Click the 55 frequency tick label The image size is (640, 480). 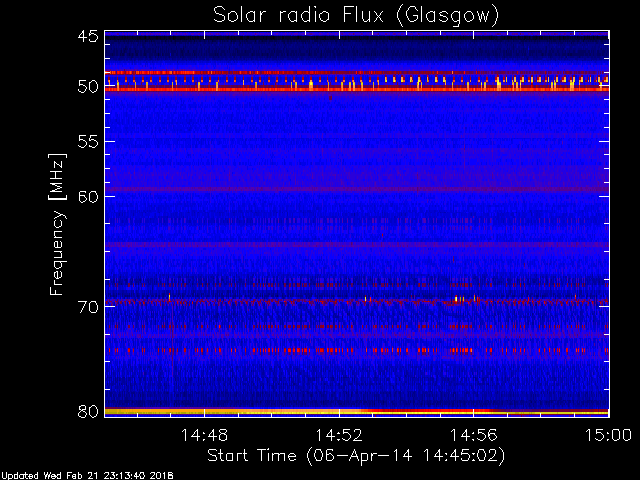point(88,142)
